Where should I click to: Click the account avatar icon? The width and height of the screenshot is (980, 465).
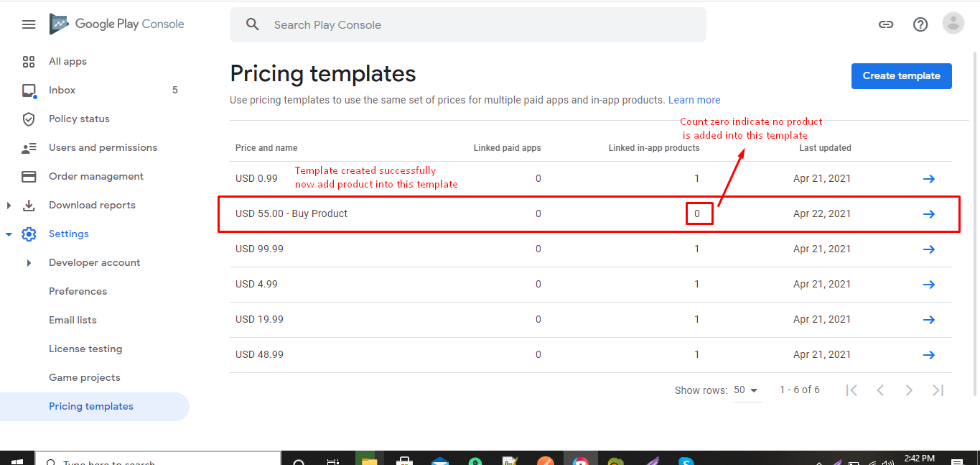coord(953,24)
